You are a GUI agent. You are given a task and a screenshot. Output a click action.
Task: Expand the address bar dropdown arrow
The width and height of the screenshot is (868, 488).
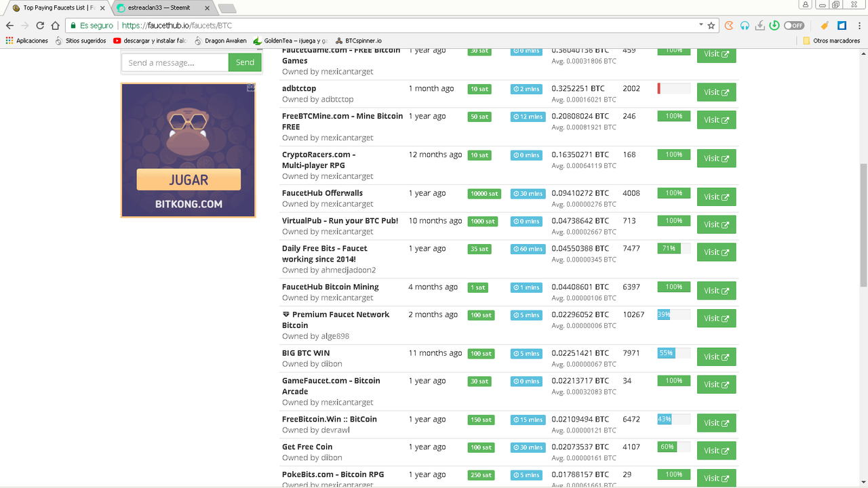coord(701,25)
